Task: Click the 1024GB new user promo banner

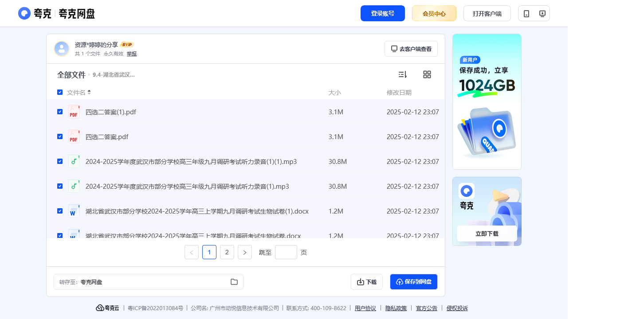Action: [x=487, y=101]
